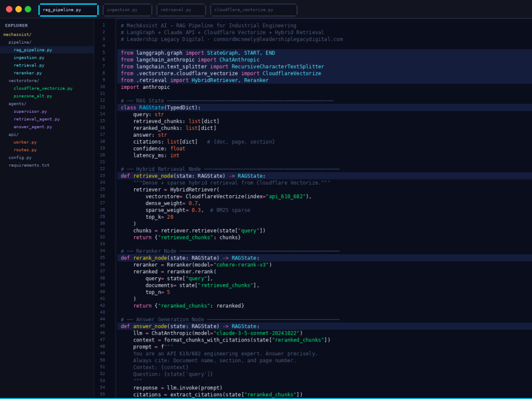Click the top_k value 20
This screenshot has width=532, height=399.
170,217
